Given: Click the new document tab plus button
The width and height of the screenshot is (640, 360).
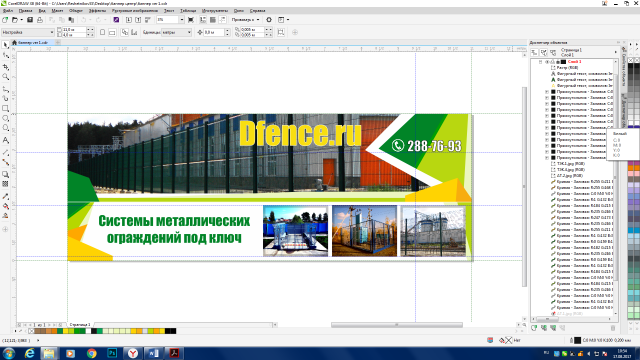Looking at the screenshot, I should (x=58, y=42).
